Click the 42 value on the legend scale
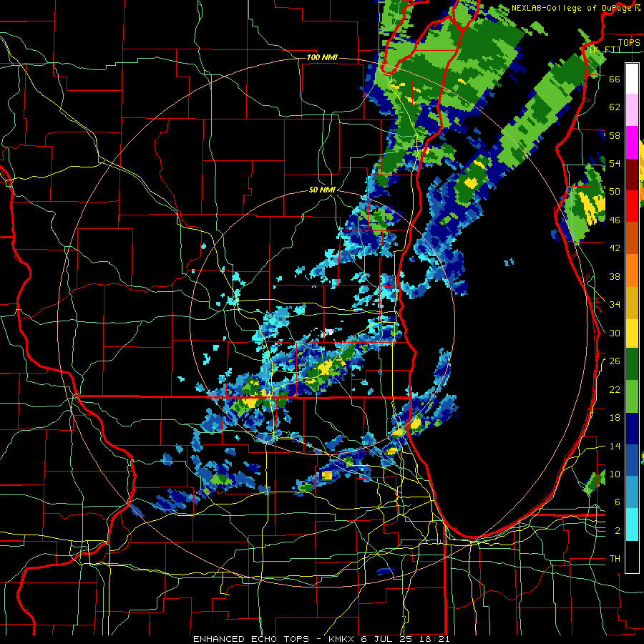644x644 pixels. (615, 248)
